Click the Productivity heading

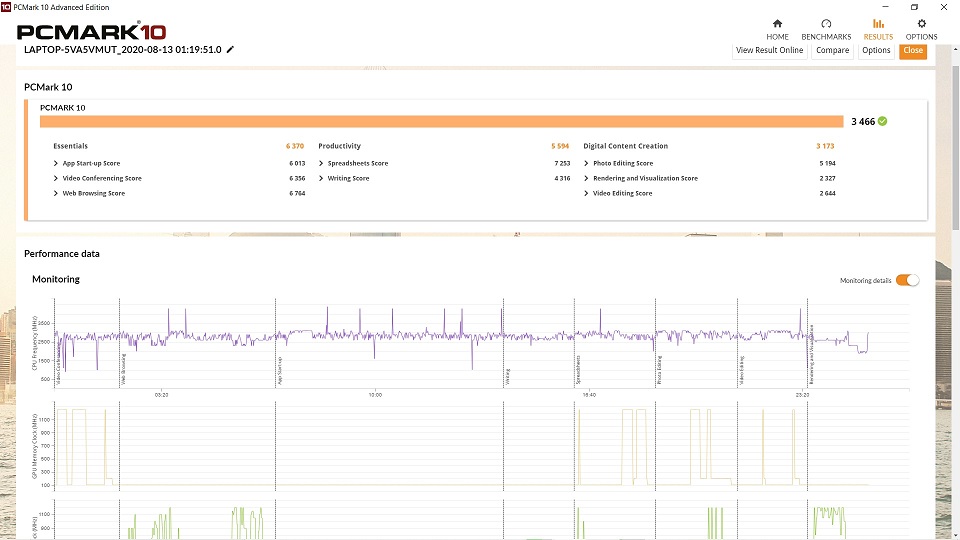tap(339, 146)
